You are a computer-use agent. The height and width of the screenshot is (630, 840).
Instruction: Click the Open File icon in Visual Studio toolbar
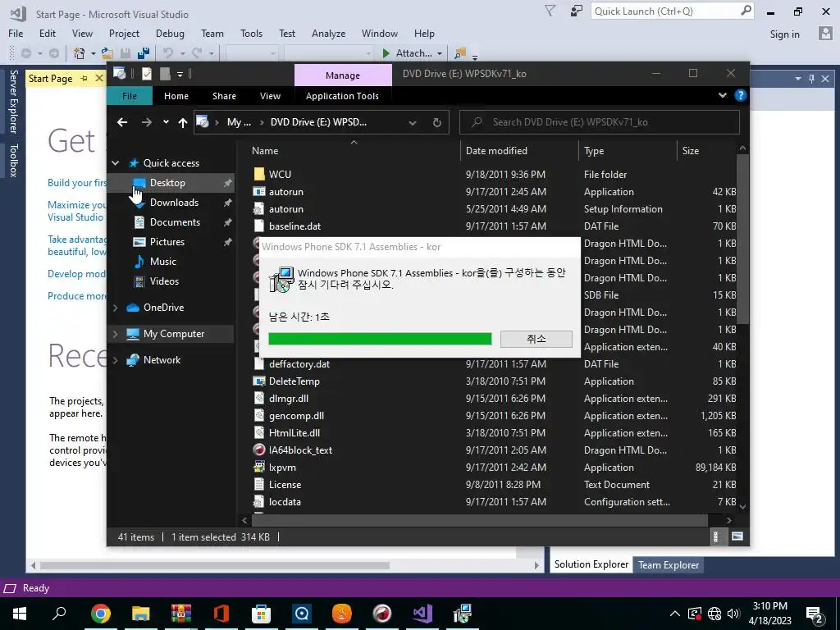pos(107,53)
